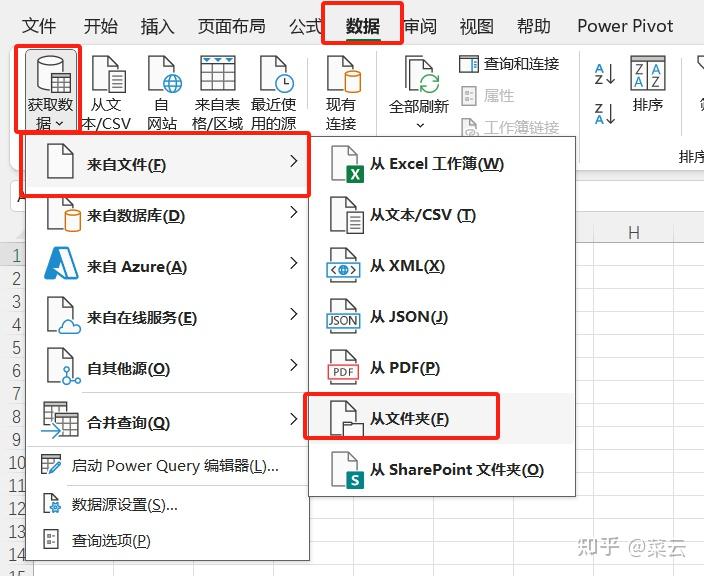
Task: Open 查询和连接 pane
Action: pos(509,64)
